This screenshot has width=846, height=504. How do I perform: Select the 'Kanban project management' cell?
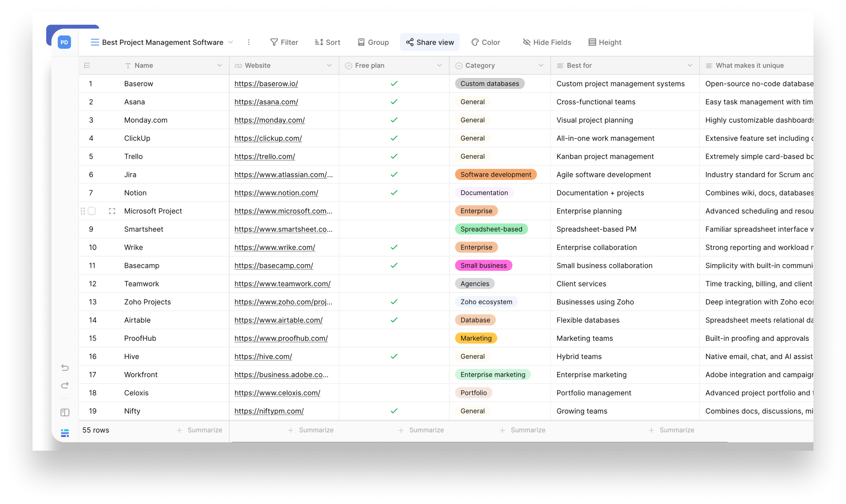click(x=625, y=156)
